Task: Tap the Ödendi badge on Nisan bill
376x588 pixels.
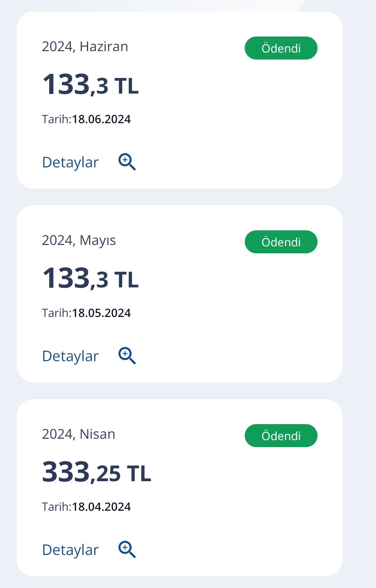Action: click(281, 436)
